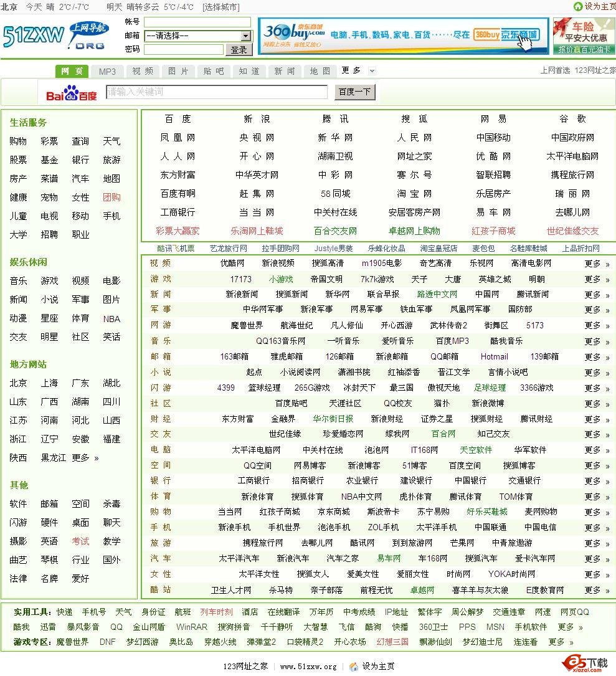Open the 幻想三国 game link
This screenshot has height=676, width=616.
(x=392, y=642)
